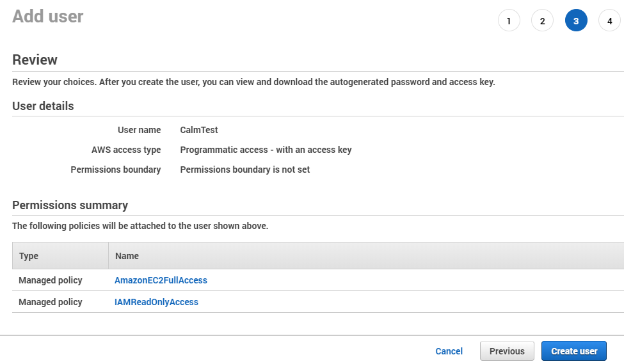Click the CalmTest user name value
The width and height of the screenshot is (624, 364).
[x=199, y=130]
